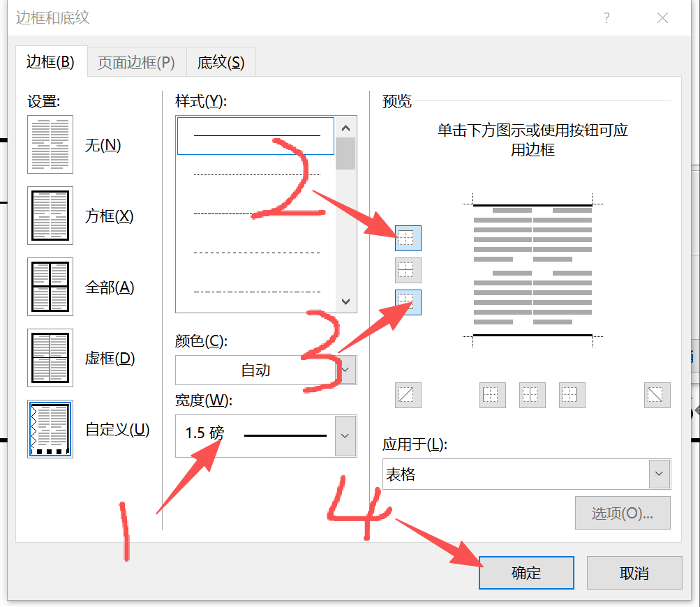Select the 无(N) border setting
This screenshot has height=607, width=700.
tap(50, 144)
